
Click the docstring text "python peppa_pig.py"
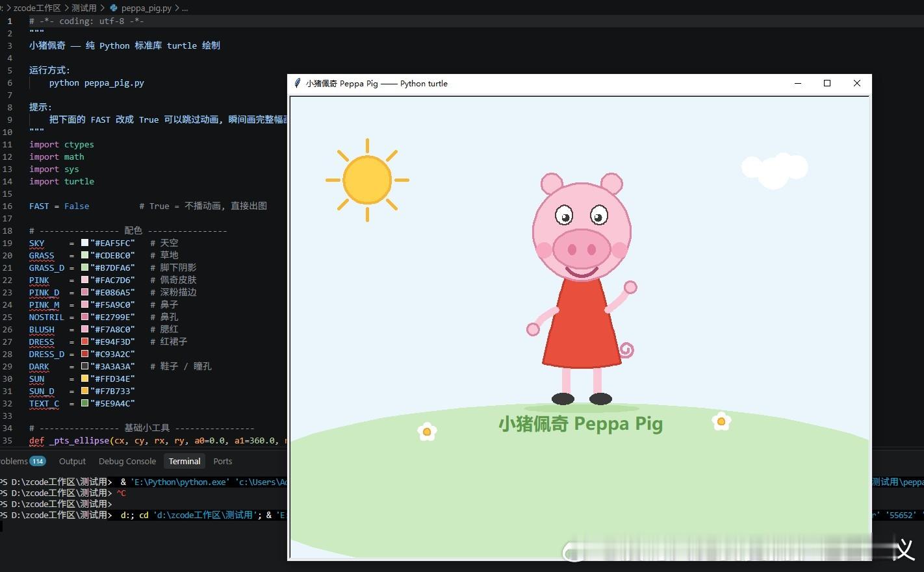coord(97,82)
